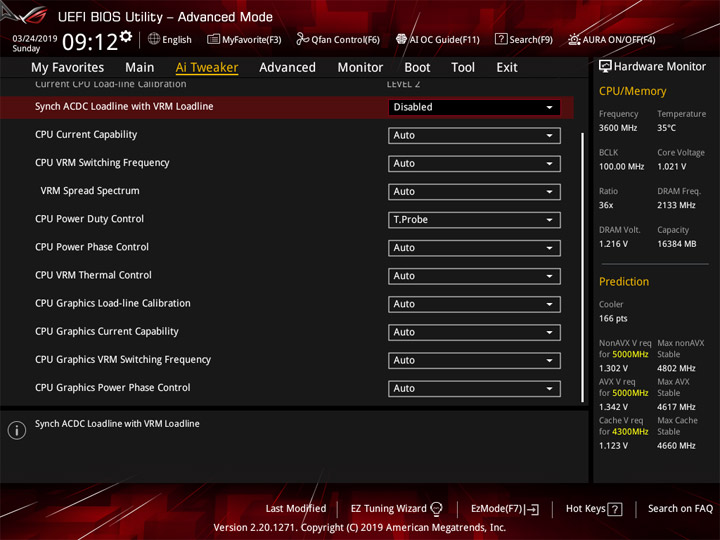Expand CPU Power Phase Control dropdown
Image resolution: width=720 pixels, height=540 pixels.
coord(474,248)
